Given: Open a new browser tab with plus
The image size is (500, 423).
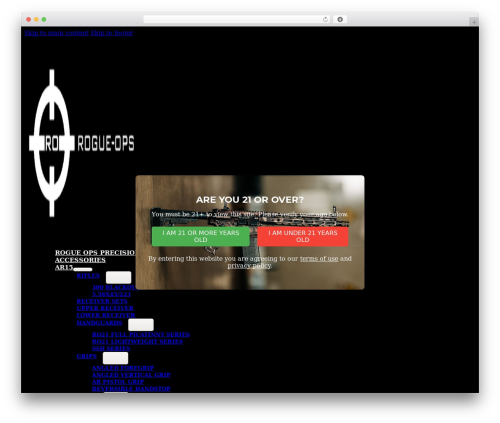Looking at the screenshot, I should click(x=474, y=22).
